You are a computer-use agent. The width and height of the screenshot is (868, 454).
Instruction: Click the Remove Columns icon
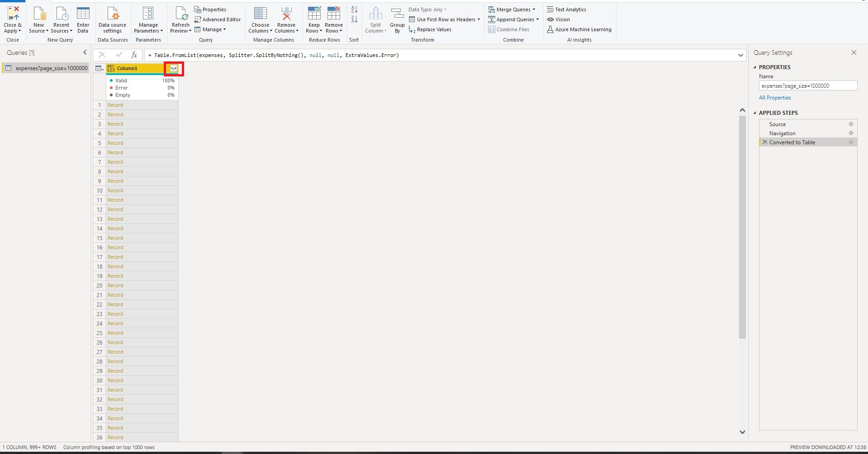286,13
